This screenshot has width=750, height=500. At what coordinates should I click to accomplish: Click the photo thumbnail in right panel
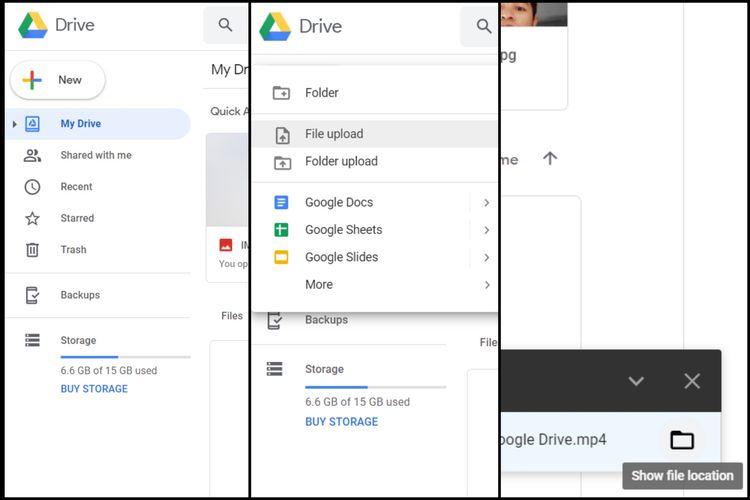(534, 14)
